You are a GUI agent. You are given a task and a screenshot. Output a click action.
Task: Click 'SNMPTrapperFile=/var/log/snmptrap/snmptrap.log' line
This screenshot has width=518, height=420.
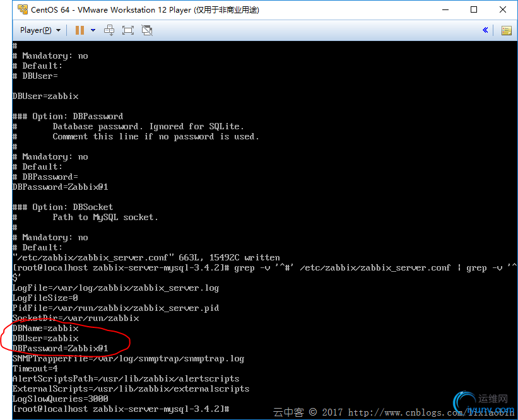(128, 359)
